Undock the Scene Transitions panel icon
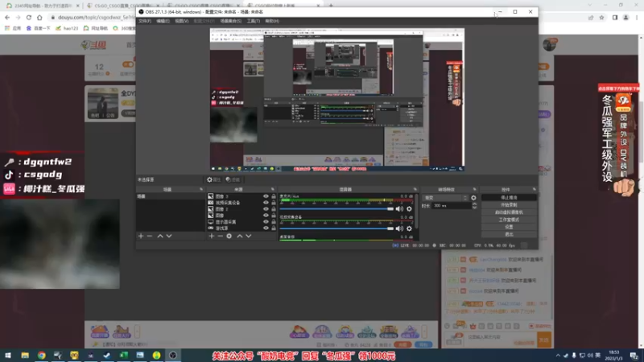The width and height of the screenshot is (644, 362). tap(474, 190)
